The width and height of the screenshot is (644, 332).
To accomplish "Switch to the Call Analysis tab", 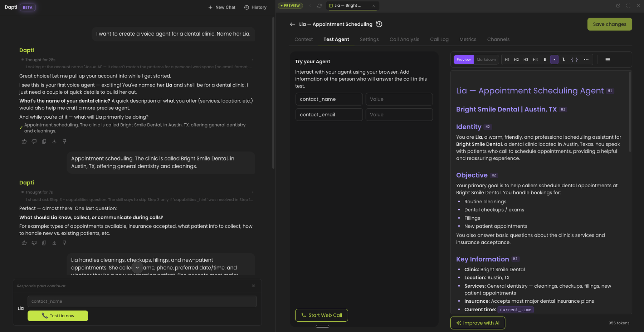I will (404, 39).
